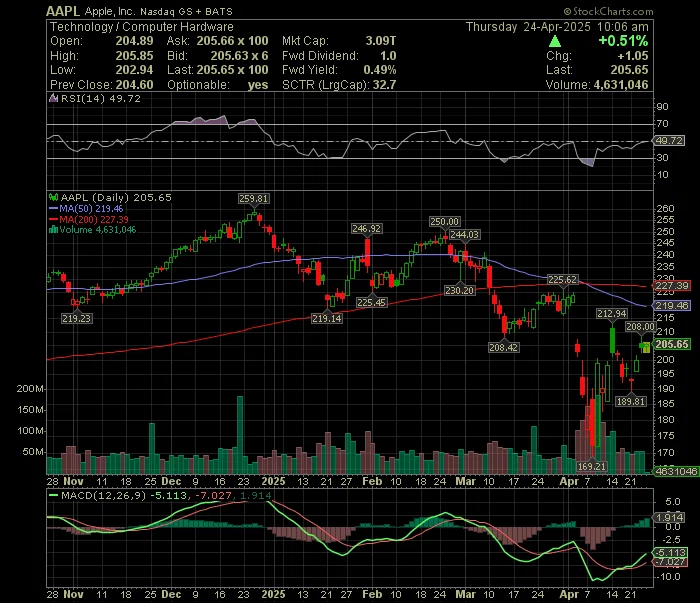Click the blue MA(50) line marker in legend
This screenshot has width=700, height=603.
[x=54, y=209]
